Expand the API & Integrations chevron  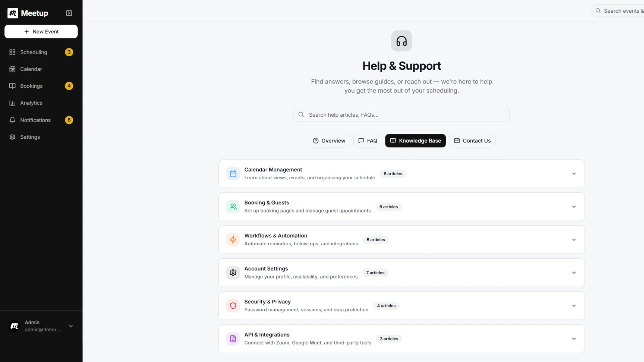pyautogui.click(x=574, y=339)
